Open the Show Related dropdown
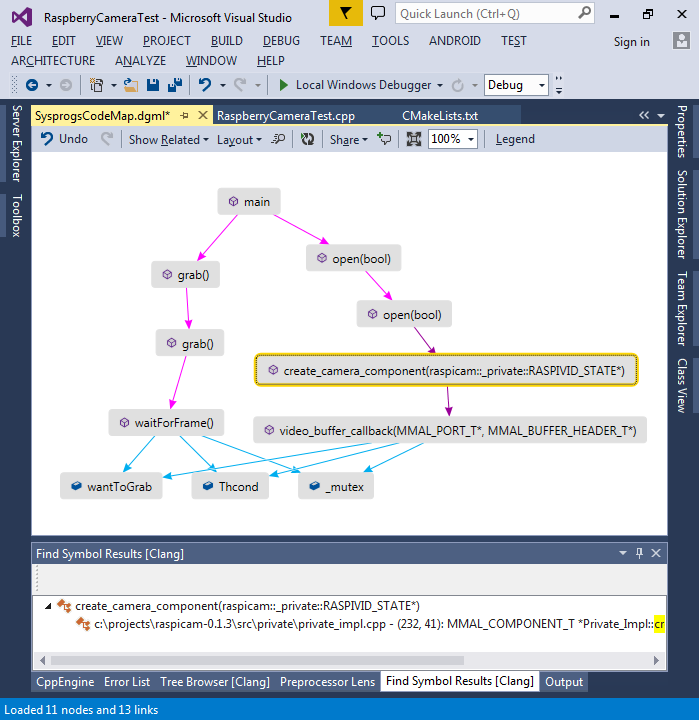This screenshot has height=720, width=699. (x=169, y=139)
